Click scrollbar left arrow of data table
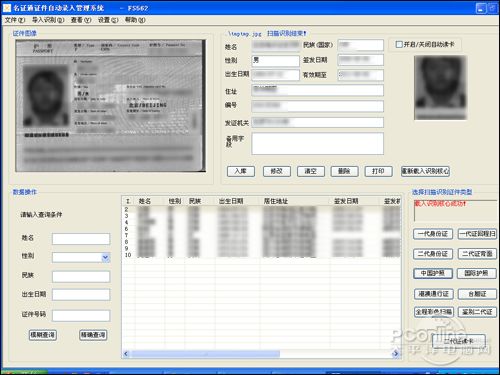The image size is (500, 375). tap(126, 354)
